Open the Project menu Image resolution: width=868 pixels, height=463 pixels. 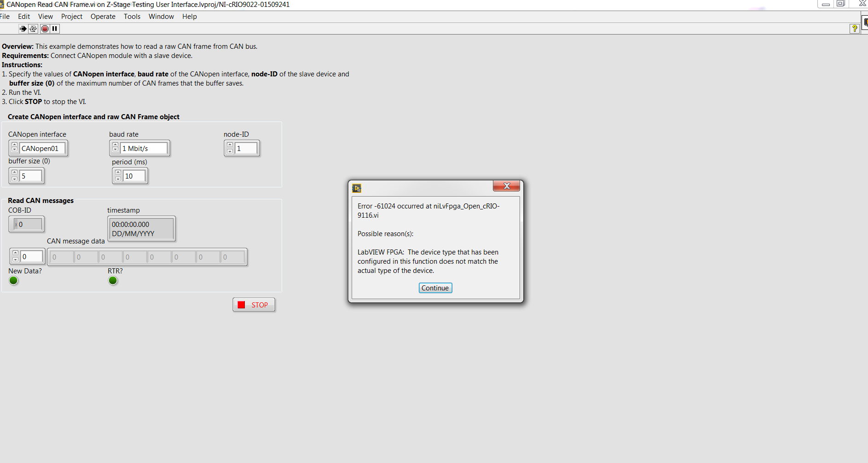(x=72, y=17)
